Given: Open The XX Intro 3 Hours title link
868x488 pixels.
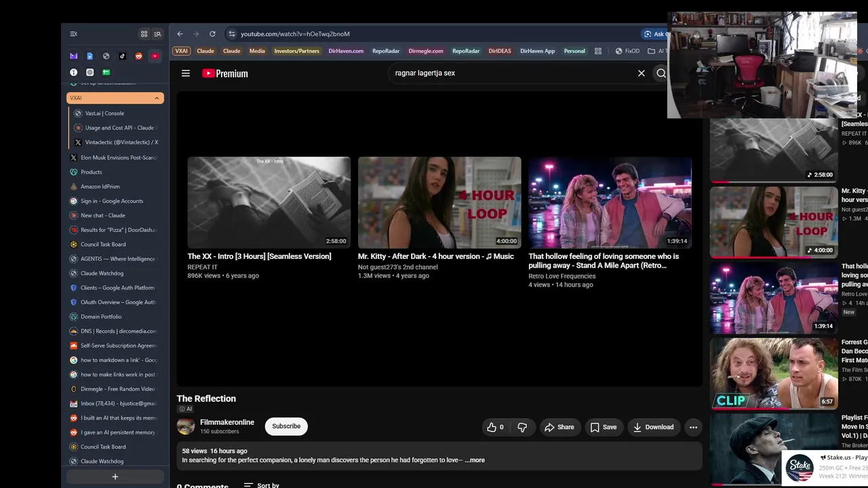Looking at the screenshot, I should [x=260, y=256].
